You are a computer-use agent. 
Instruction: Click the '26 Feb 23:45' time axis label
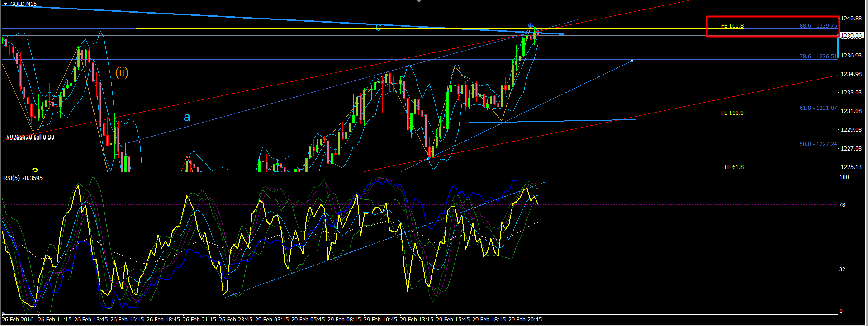236,320
